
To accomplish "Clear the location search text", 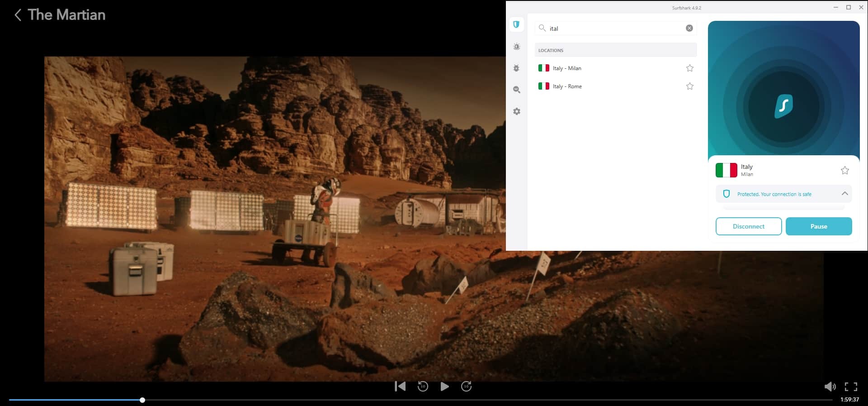I will coord(689,28).
